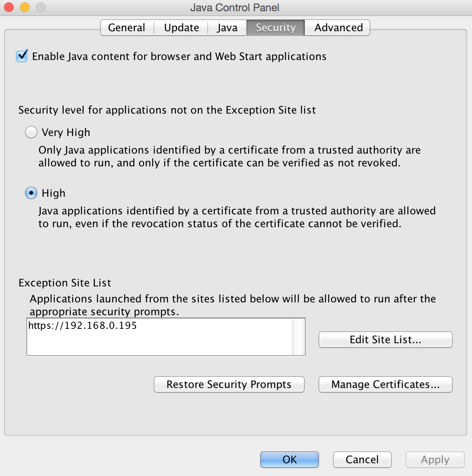Viewport: 472px width, 476px height.
Task: Open Manage Certificates dialog
Action: [386, 384]
